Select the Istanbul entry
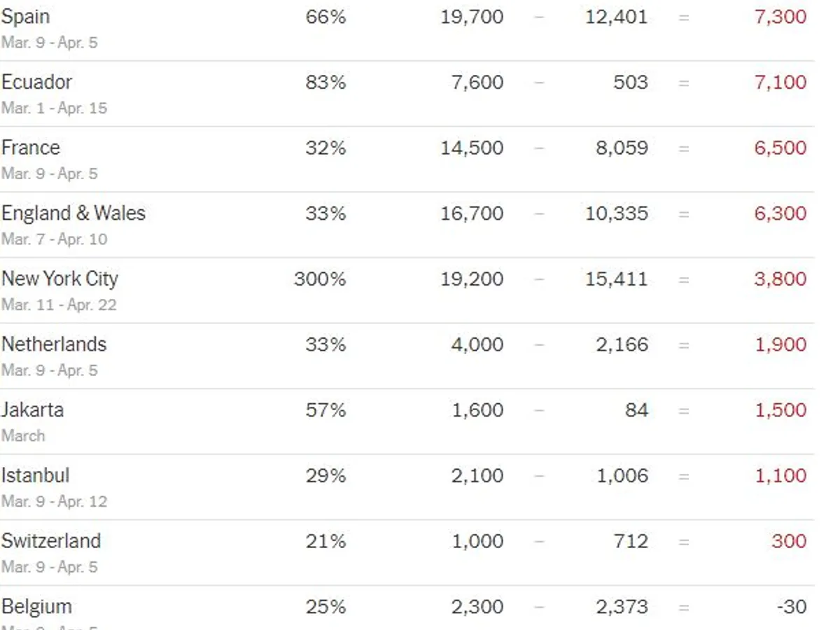The width and height of the screenshot is (840, 630). pos(35,476)
